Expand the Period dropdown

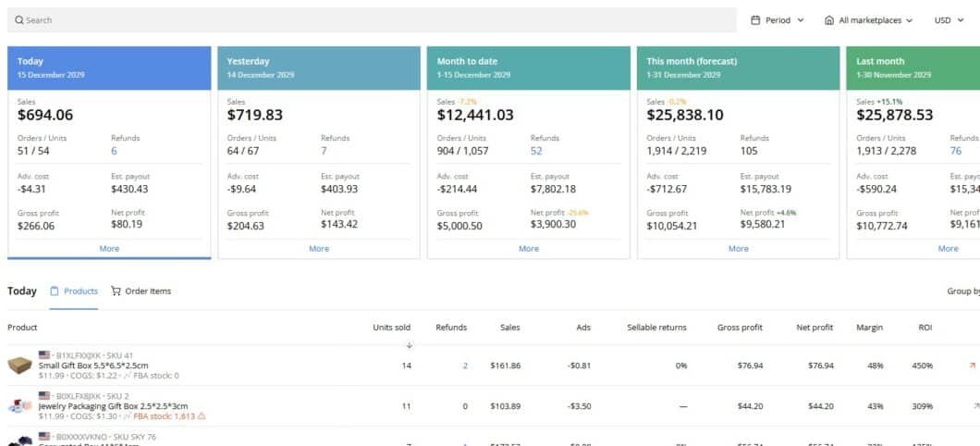click(x=778, y=20)
